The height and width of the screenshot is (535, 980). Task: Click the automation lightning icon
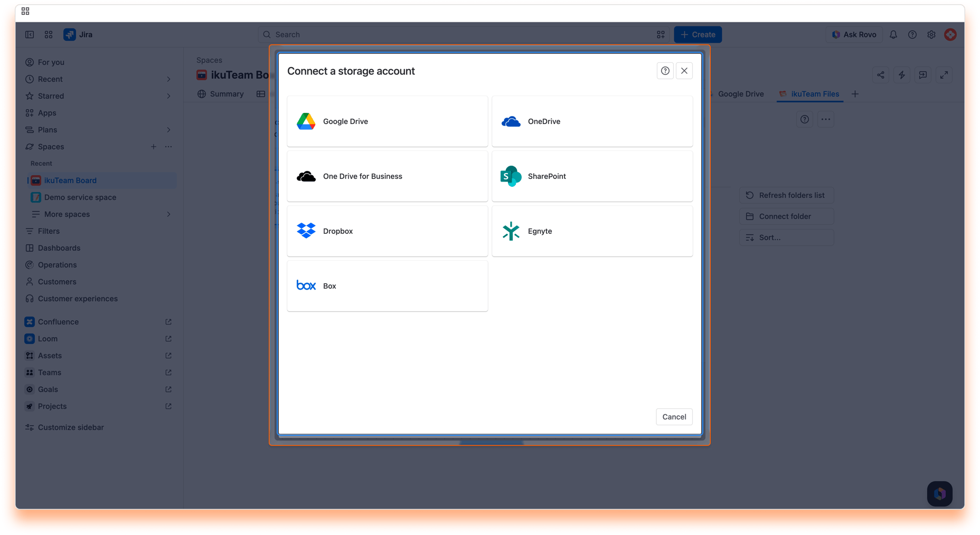pyautogui.click(x=901, y=75)
